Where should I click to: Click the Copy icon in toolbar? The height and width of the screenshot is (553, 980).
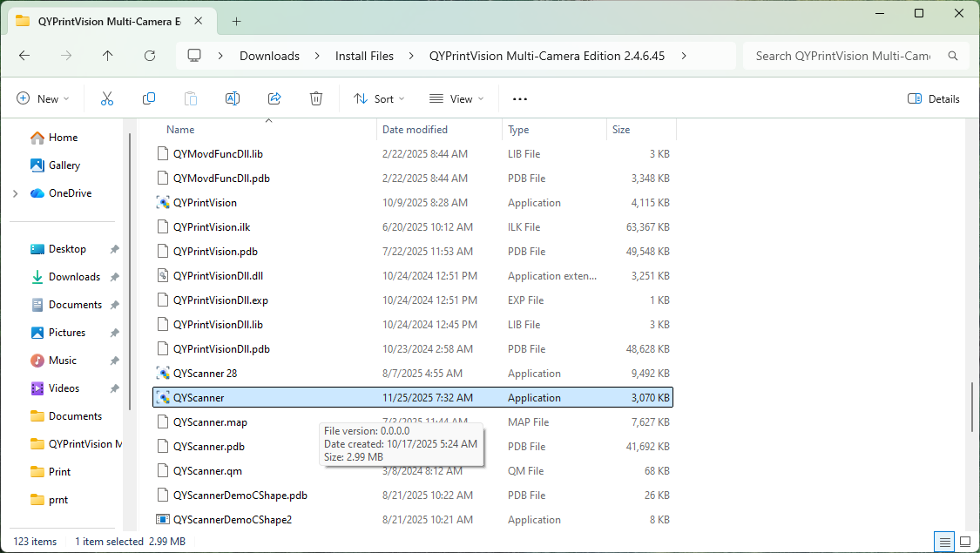(x=149, y=98)
